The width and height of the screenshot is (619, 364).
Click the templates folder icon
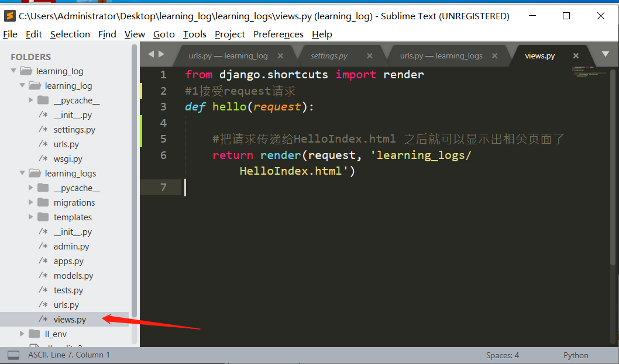43,217
